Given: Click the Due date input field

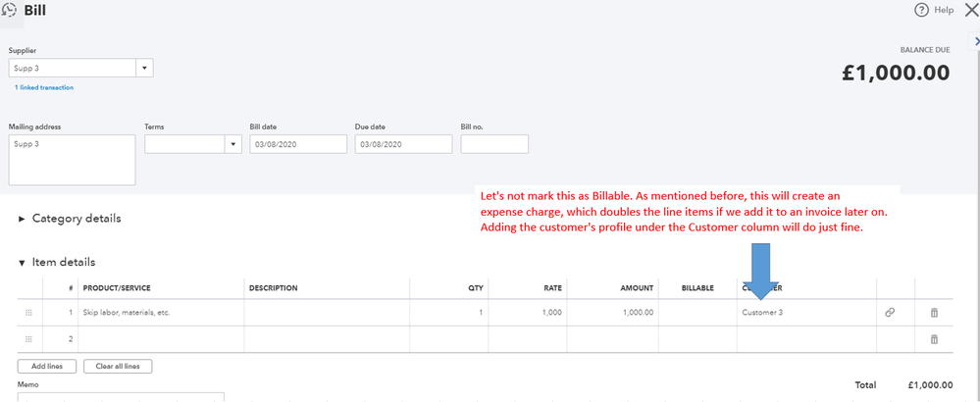Looking at the screenshot, I should tap(403, 144).
